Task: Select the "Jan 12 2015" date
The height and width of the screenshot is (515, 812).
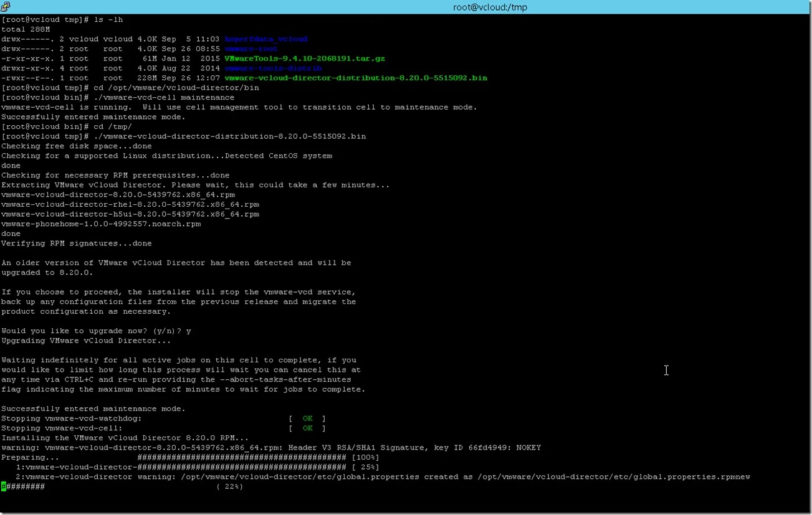Action: click(190, 59)
